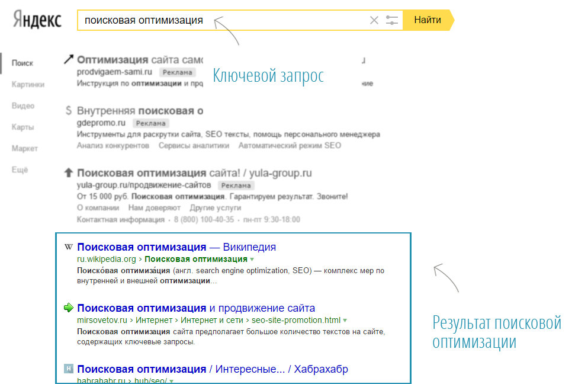
Task: Clear the search query with the X icon
Action: [x=374, y=20]
